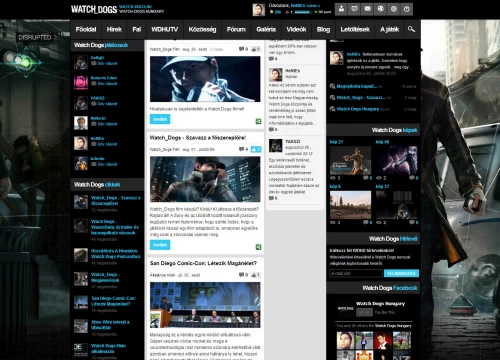The image size is (500, 360).
Task: Like the San Diego Comic-Con post
Action: 256,275
